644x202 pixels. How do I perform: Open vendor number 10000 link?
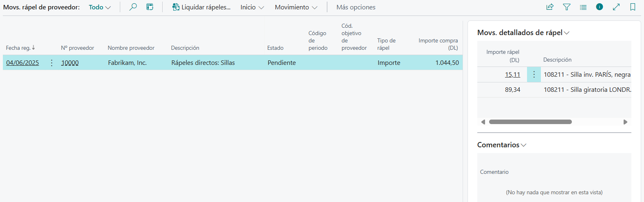click(x=70, y=63)
